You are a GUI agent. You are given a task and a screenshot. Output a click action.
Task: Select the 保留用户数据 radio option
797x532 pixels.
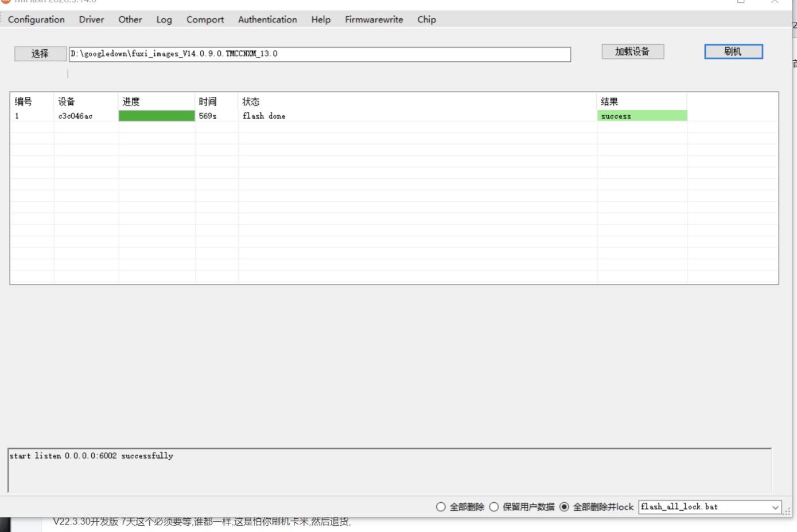click(494, 507)
